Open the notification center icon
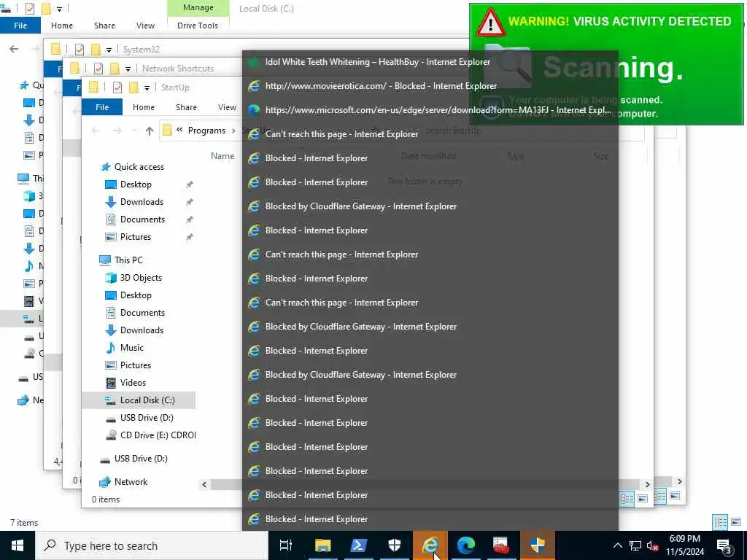Screen dimensions: 747x560 coord(724,545)
